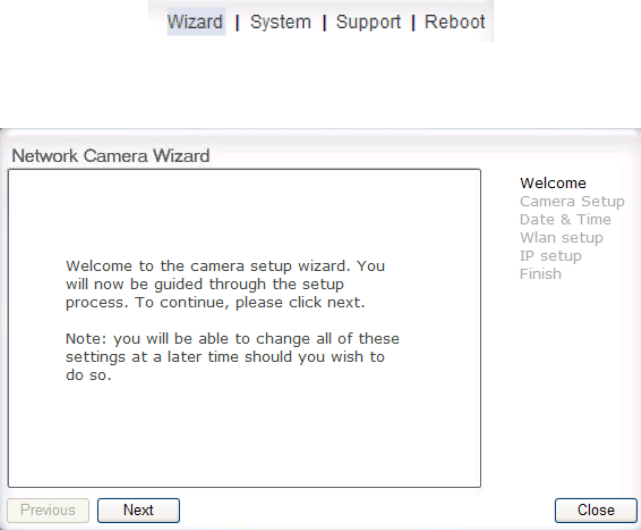Click the 'Welcome to the camera setup' paragraph
This screenshot has width=641, height=530.
click(x=225, y=284)
